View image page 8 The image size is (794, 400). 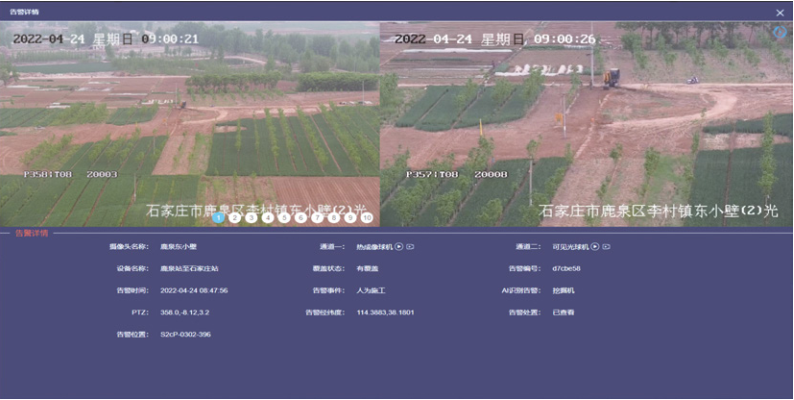click(x=334, y=217)
